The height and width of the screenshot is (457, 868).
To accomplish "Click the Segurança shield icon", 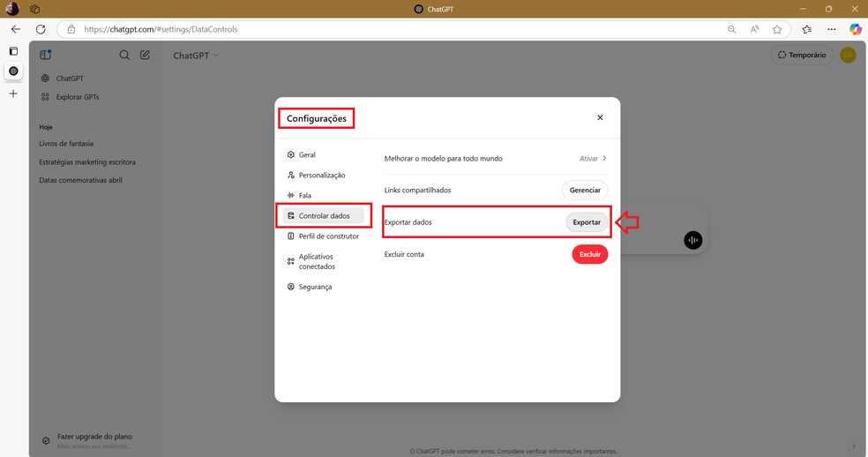I will (290, 287).
